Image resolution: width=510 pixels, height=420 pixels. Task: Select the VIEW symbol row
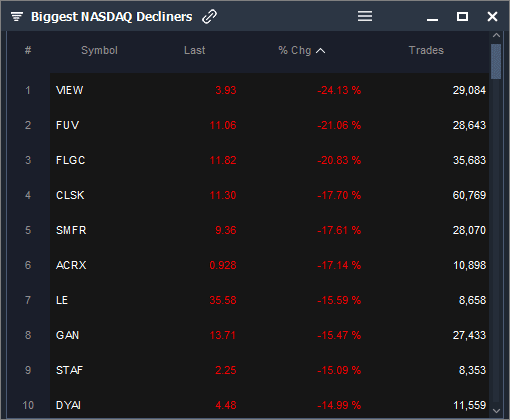269,90
